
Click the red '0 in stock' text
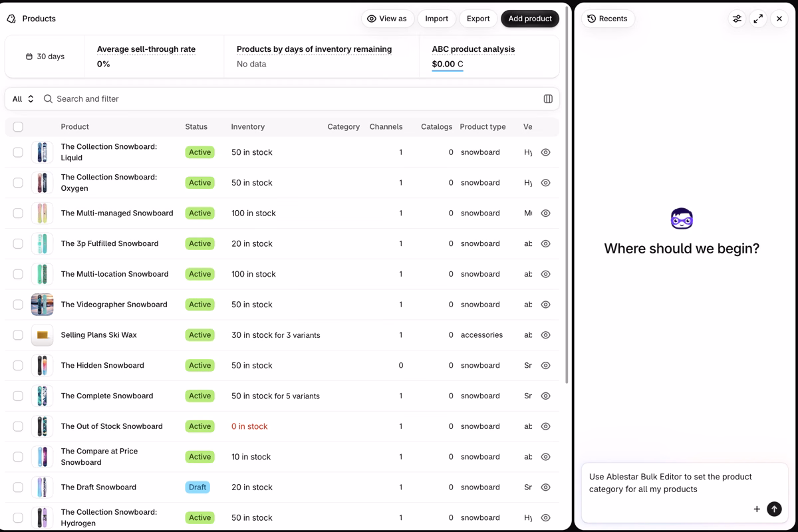[x=249, y=426]
